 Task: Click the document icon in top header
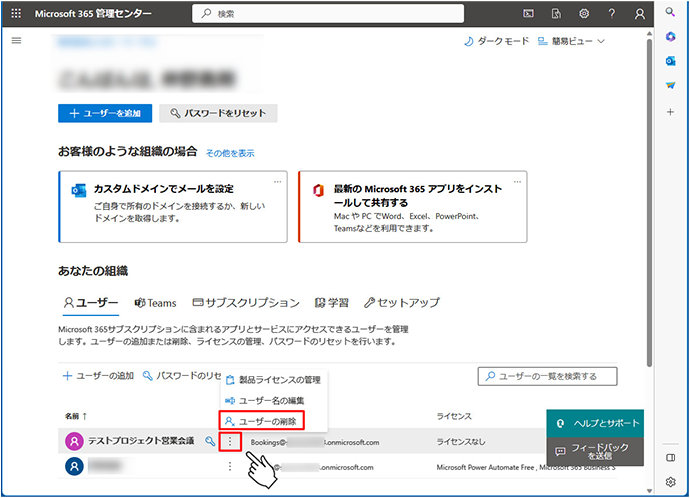(x=556, y=14)
